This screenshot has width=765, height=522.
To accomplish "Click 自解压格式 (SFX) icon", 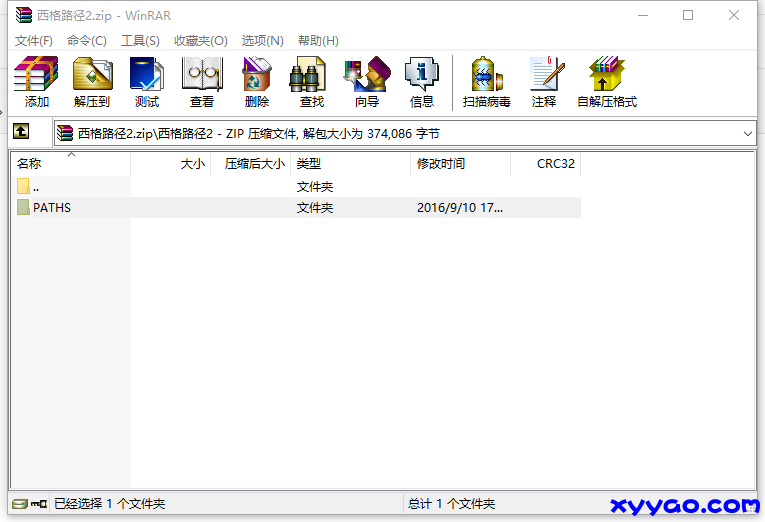I will click(607, 81).
